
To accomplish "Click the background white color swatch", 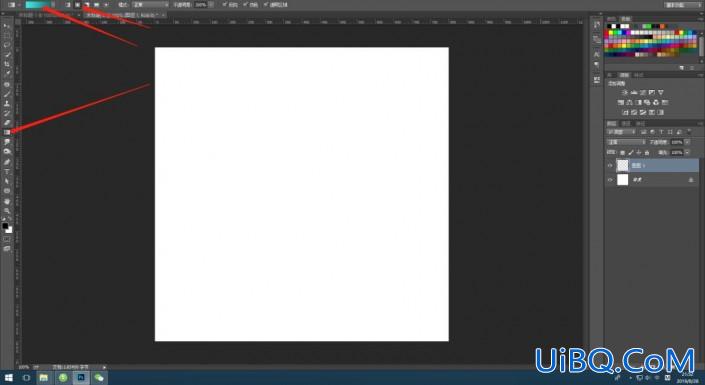I will (x=9, y=230).
